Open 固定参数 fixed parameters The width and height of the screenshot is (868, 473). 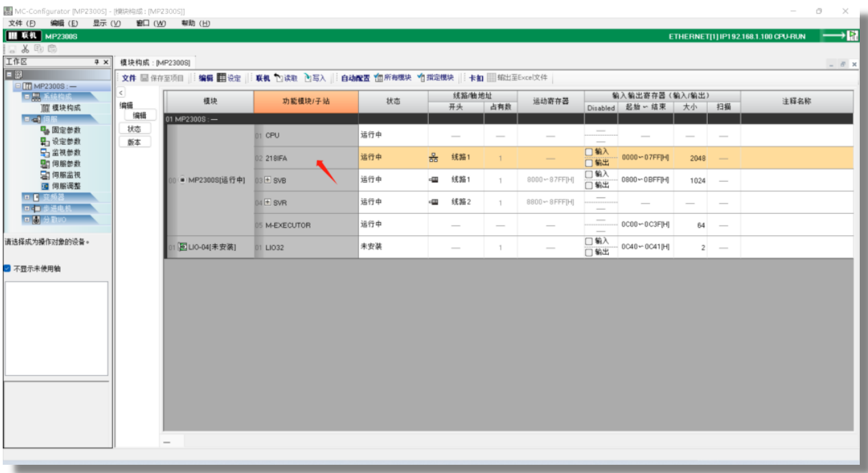point(60,130)
